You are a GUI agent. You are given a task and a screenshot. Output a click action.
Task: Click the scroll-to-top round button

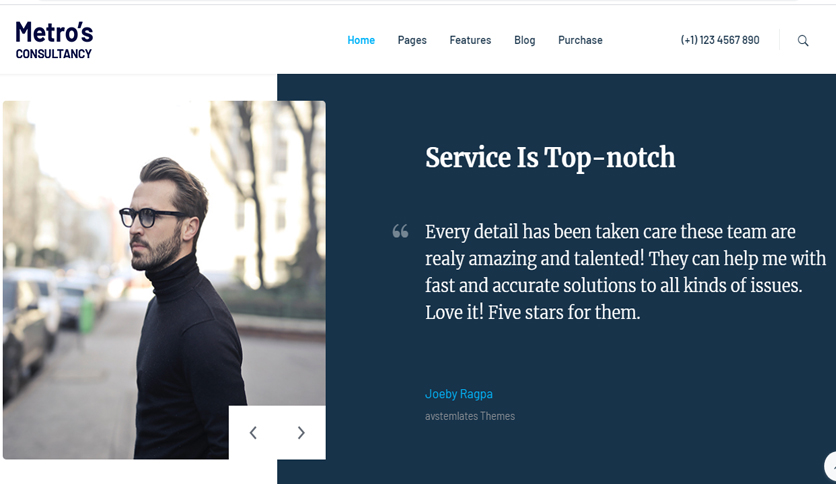click(x=831, y=467)
